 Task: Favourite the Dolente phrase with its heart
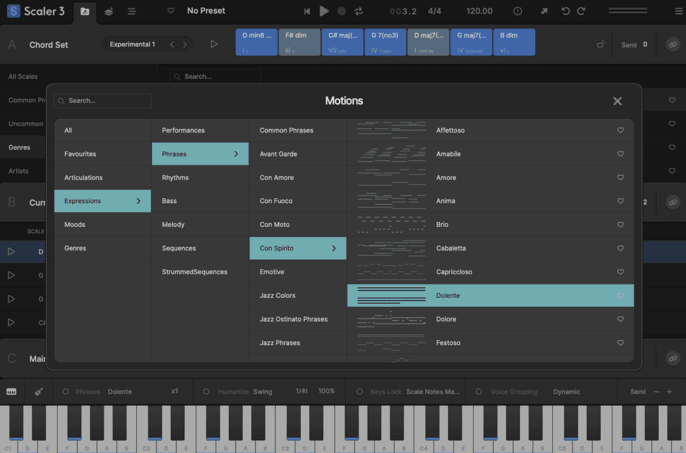click(x=620, y=296)
